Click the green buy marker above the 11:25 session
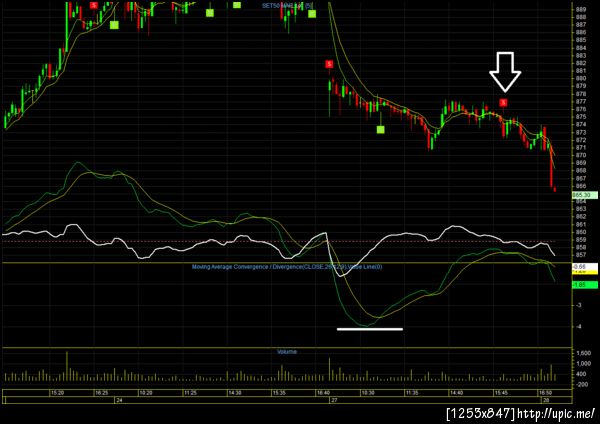Viewport: 600px width, 424px height. (210, 13)
